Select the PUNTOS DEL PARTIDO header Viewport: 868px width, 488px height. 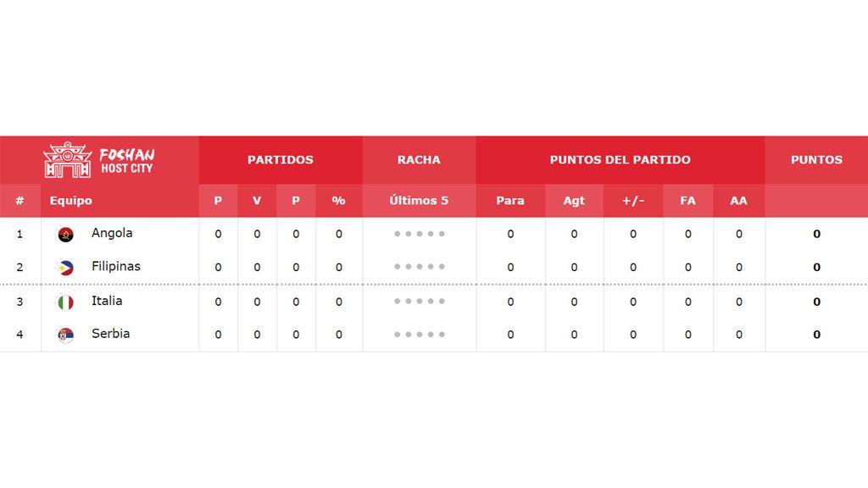620,160
